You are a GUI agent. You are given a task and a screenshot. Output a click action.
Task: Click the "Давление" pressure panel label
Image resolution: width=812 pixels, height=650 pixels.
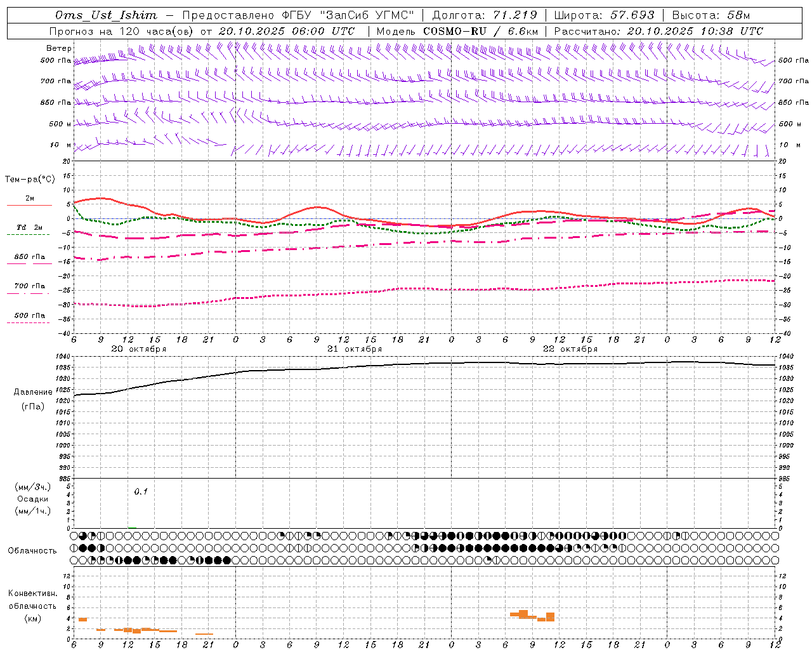[33, 392]
